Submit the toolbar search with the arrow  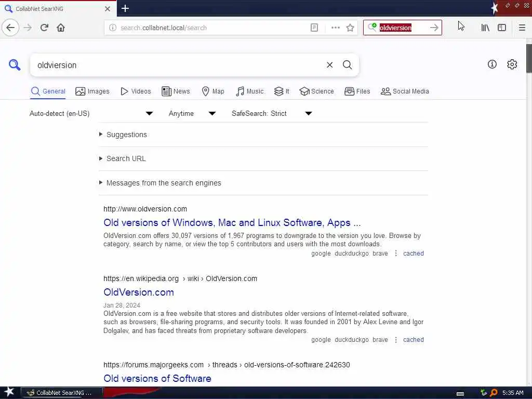coord(434,28)
